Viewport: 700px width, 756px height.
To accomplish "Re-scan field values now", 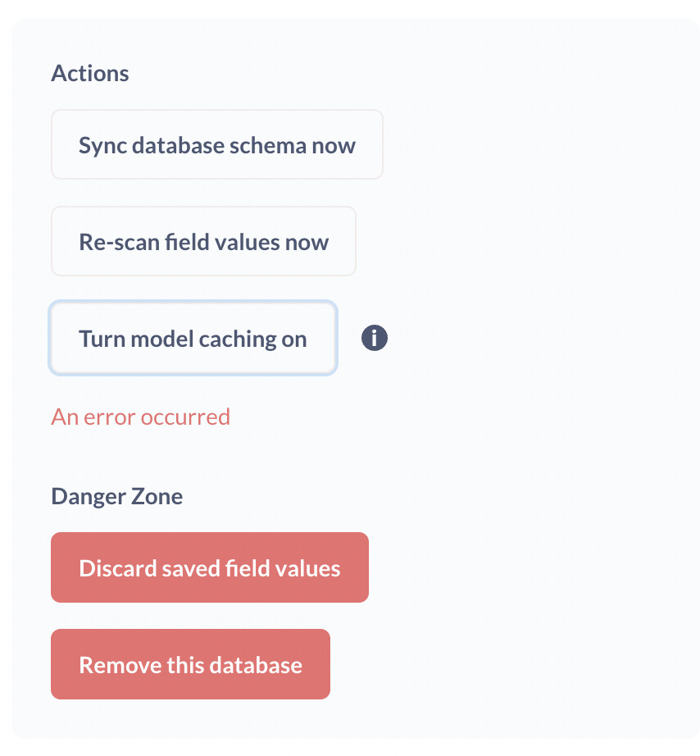I will point(203,241).
